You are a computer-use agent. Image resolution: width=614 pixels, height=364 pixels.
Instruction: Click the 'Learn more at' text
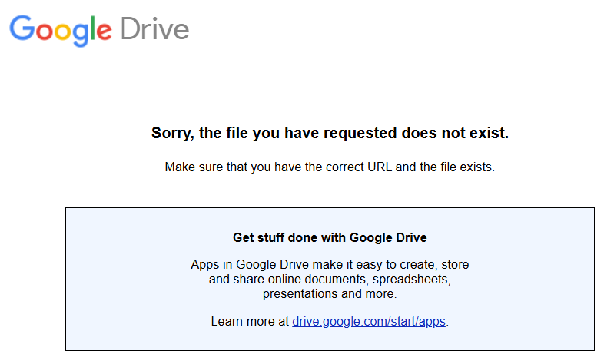click(x=250, y=321)
